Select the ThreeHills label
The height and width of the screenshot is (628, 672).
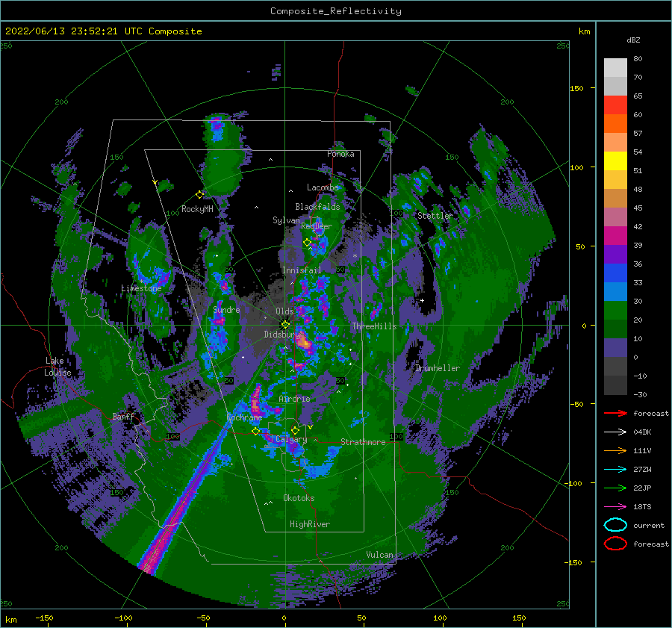(x=374, y=326)
